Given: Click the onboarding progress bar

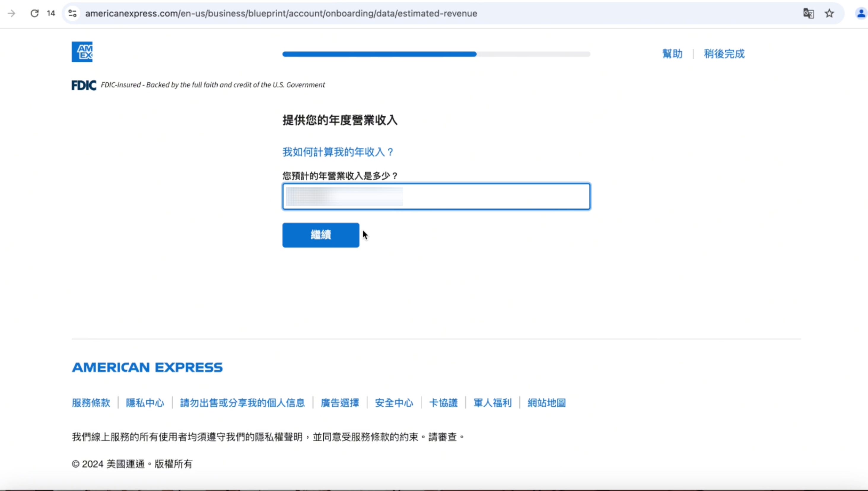Looking at the screenshot, I should [x=436, y=54].
